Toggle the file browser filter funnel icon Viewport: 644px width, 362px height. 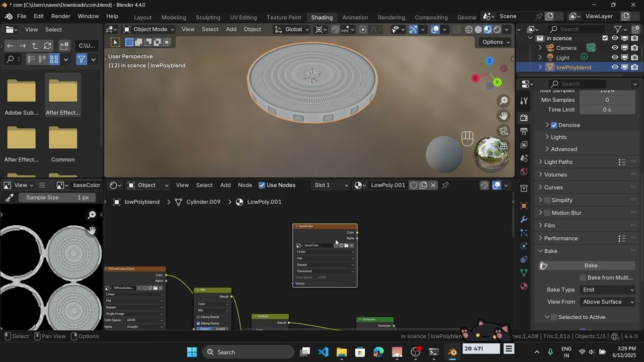tap(81, 59)
